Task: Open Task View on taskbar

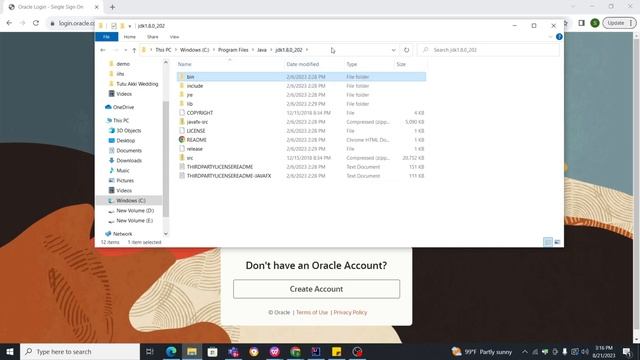Action: click(149, 351)
